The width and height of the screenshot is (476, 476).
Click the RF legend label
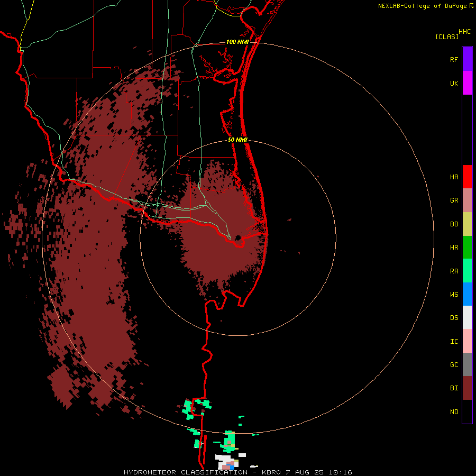(x=454, y=59)
